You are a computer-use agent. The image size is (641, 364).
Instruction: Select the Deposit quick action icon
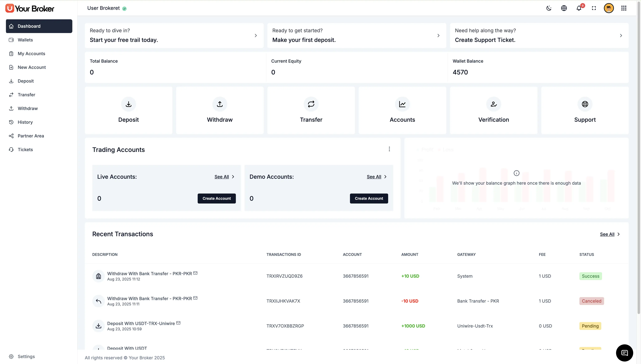point(128,104)
